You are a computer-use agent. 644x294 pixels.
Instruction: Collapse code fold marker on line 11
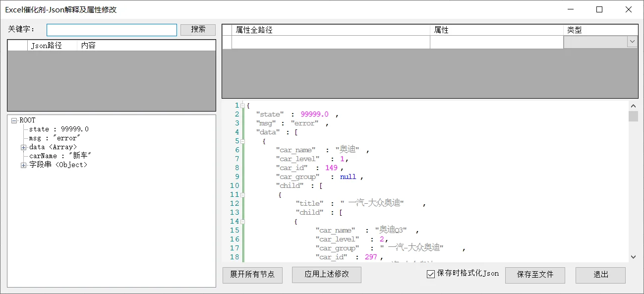click(242, 195)
